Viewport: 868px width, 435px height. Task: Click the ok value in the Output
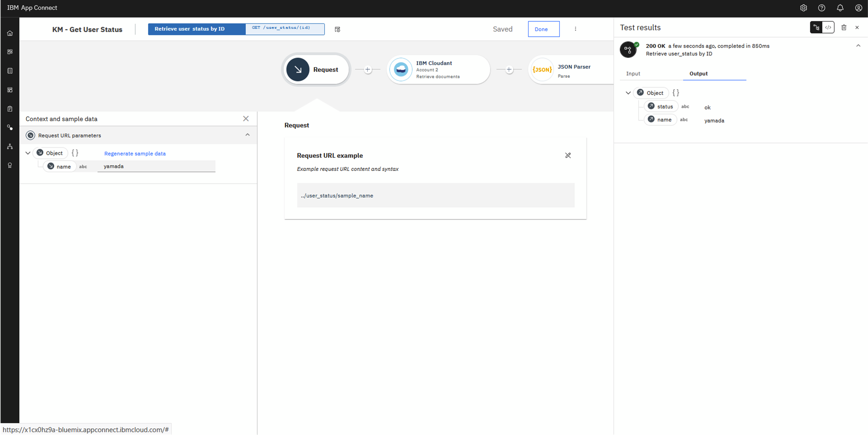click(708, 107)
